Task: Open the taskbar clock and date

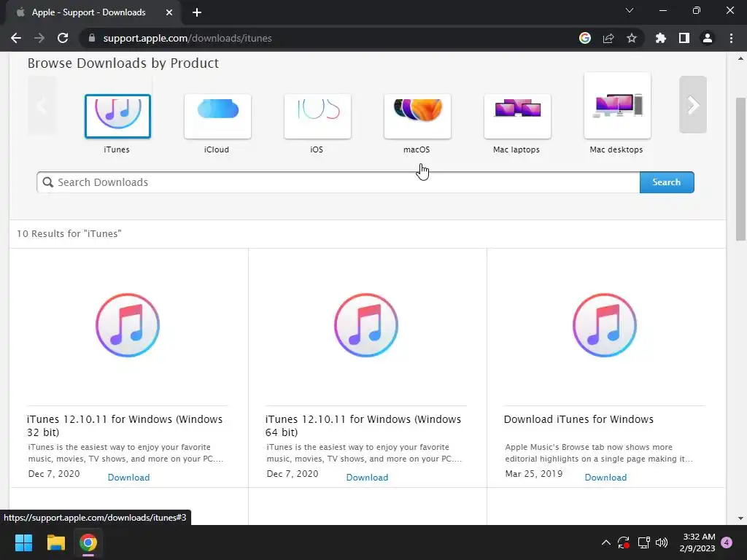Action: click(697, 542)
